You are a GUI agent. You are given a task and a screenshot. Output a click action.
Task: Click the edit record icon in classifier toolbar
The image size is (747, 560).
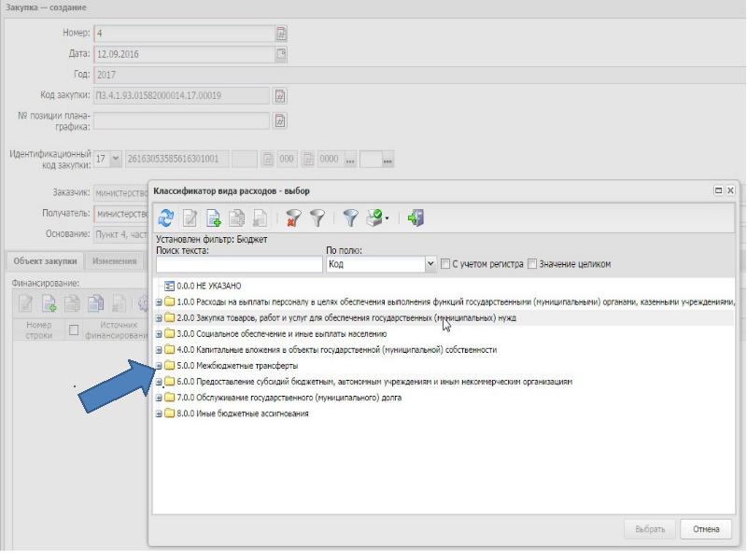point(190,218)
